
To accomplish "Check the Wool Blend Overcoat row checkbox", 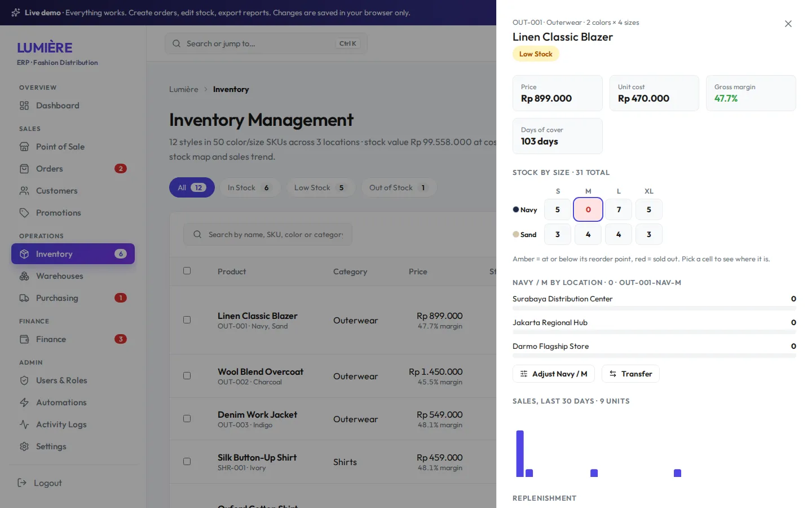I will (x=187, y=376).
